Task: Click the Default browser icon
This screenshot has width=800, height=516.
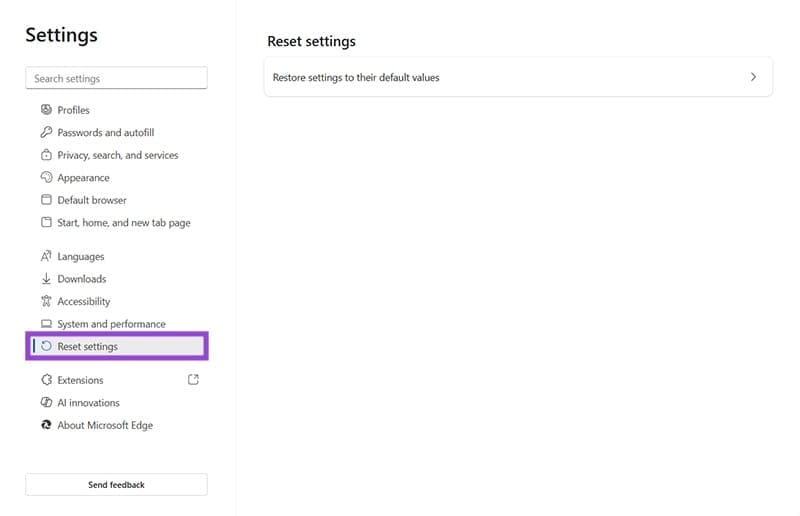Action: [x=46, y=200]
